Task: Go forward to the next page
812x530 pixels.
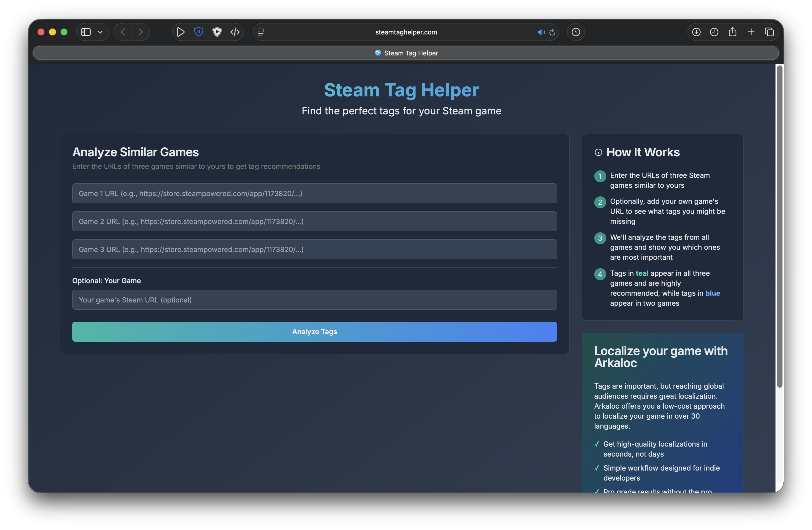Action: tap(140, 32)
